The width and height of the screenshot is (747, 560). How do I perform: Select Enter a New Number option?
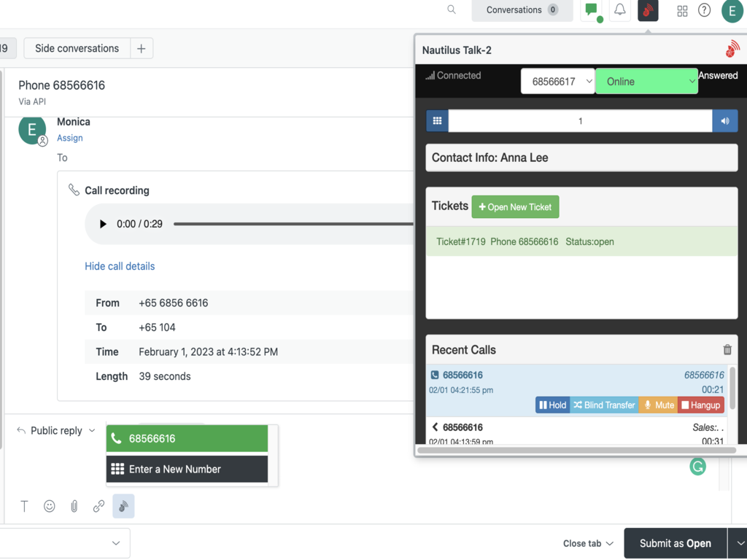(187, 470)
